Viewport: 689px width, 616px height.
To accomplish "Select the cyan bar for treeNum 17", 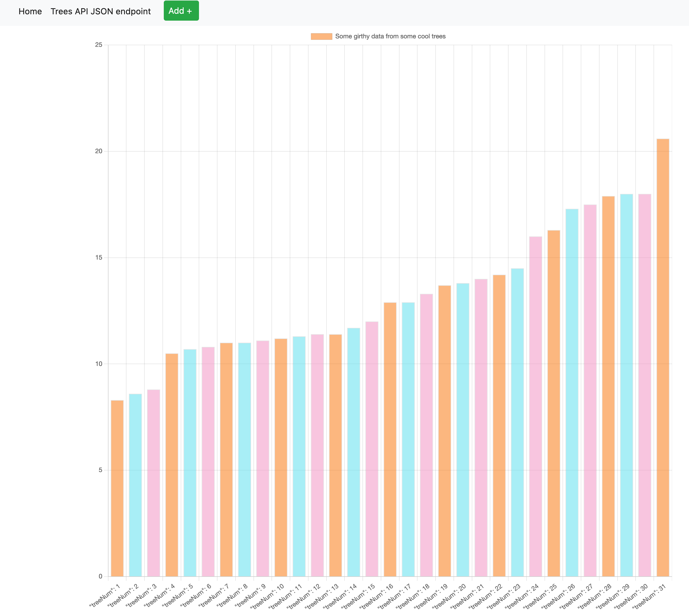I will [x=408, y=440].
